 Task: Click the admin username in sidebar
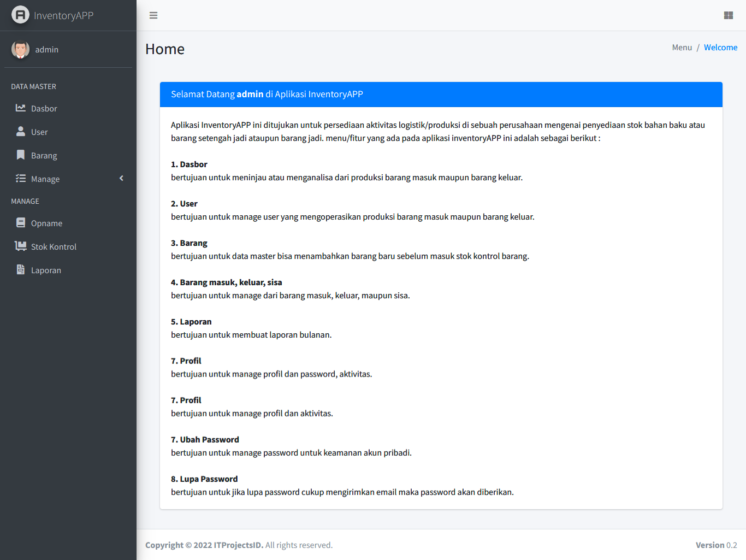tap(47, 50)
